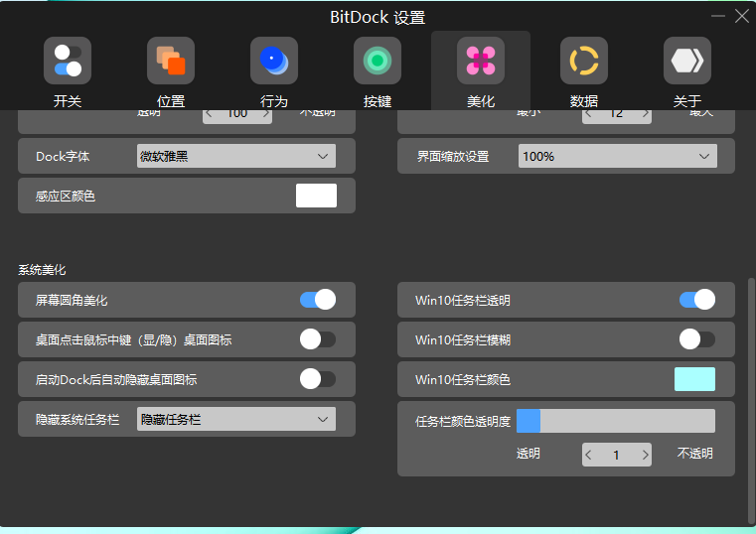Toggle 屏幕圆角美化 switch off
Viewport: 756px width, 534px height.
click(318, 300)
